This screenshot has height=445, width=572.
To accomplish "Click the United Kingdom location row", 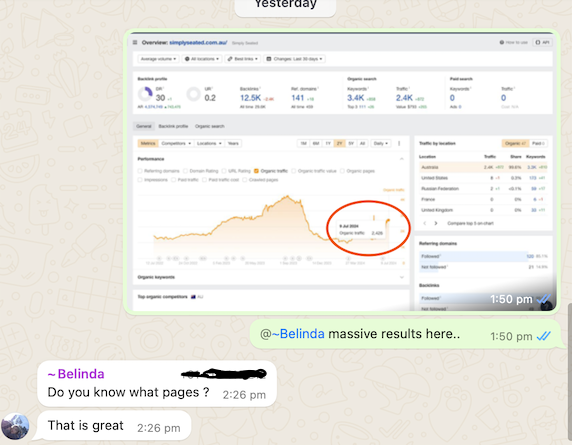I will point(483,210).
